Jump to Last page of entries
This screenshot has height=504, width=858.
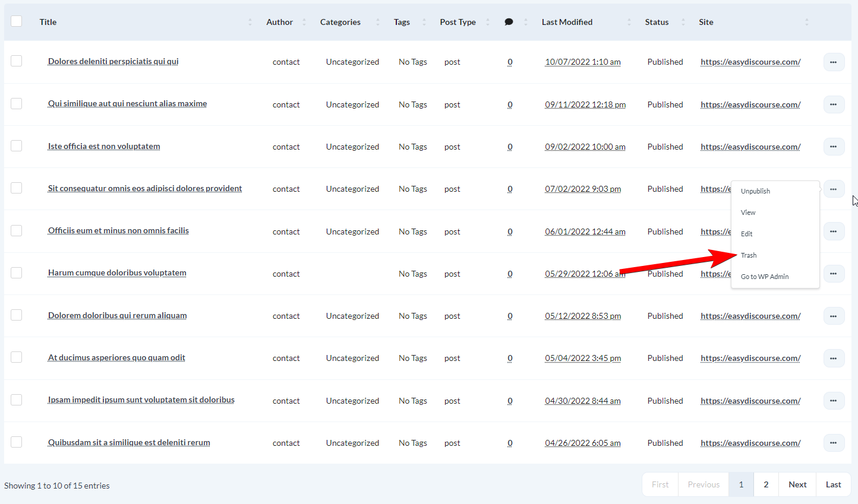[834, 484]
